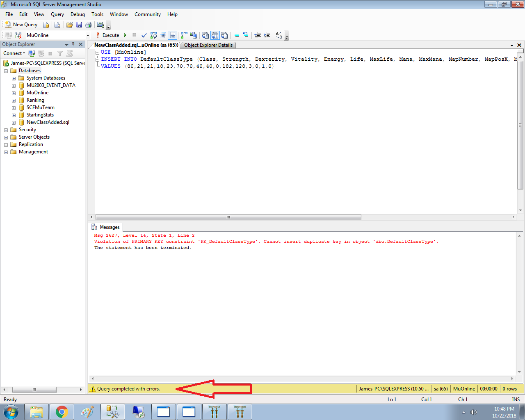Open the Query menu
The height and width of the screenshot is (420, 525).
coord(57,14)
